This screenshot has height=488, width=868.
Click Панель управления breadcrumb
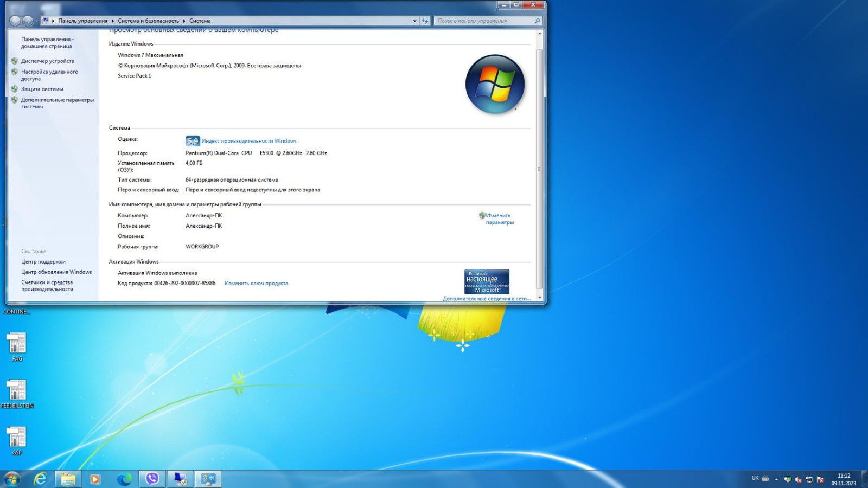pyautogui.click(x=83, y=21)
